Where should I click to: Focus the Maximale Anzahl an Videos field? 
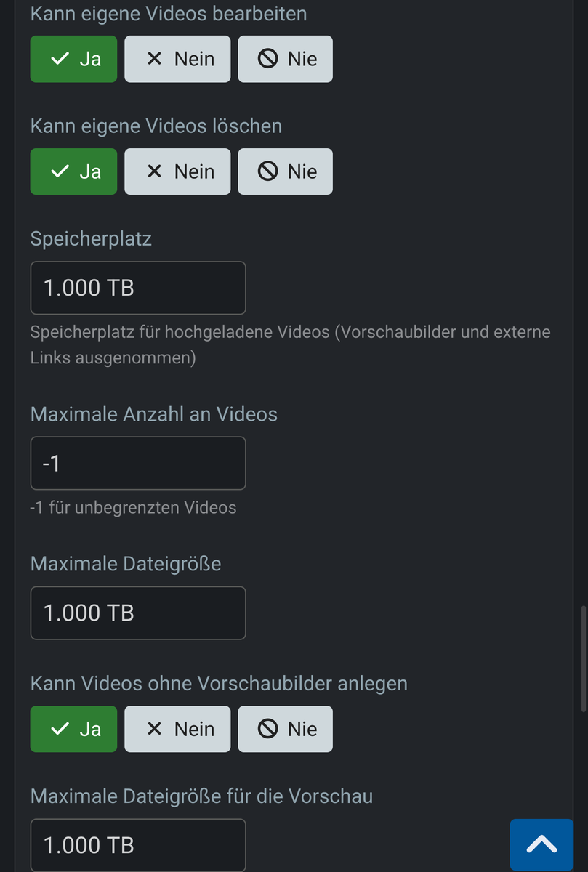(x=138, y=463)
